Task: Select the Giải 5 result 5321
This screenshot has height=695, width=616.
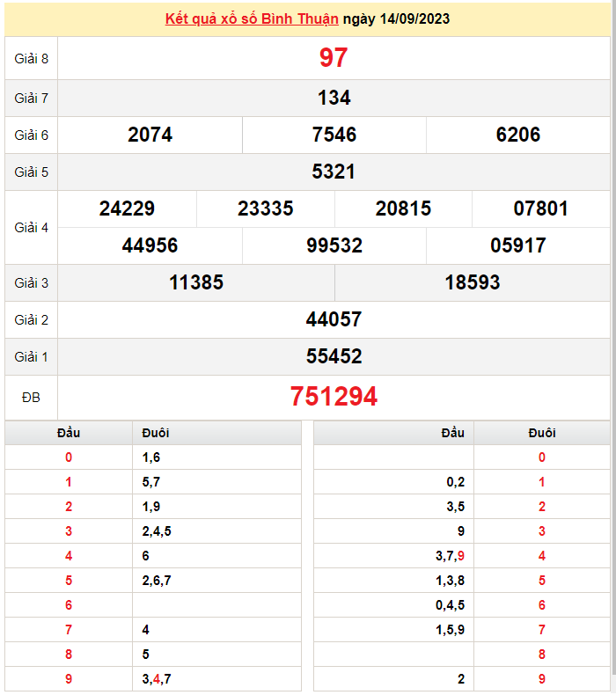Action: (334, 172)
